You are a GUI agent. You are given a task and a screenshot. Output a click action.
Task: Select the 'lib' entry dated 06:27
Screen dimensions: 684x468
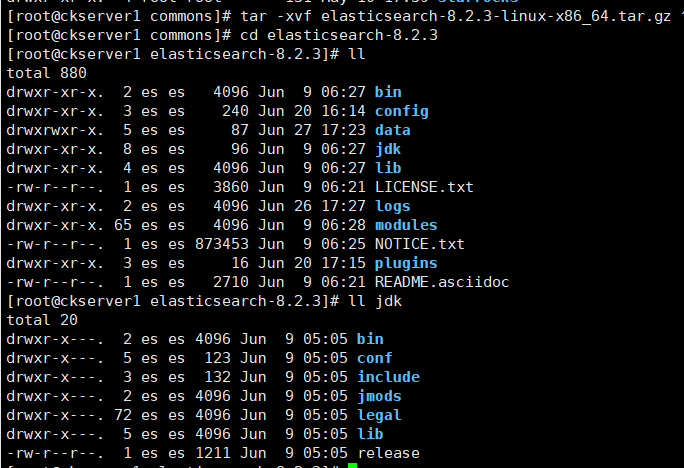pos(388,168)
